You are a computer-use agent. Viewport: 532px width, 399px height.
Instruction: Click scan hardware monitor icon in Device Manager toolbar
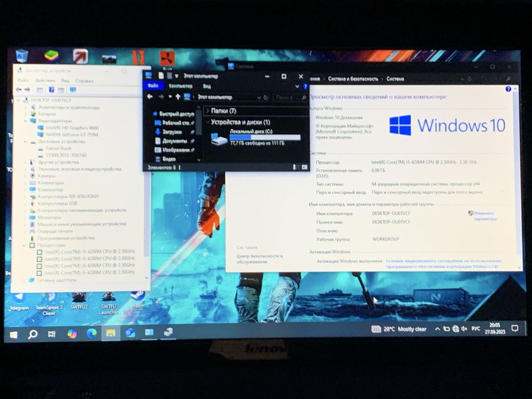point(73,90)
